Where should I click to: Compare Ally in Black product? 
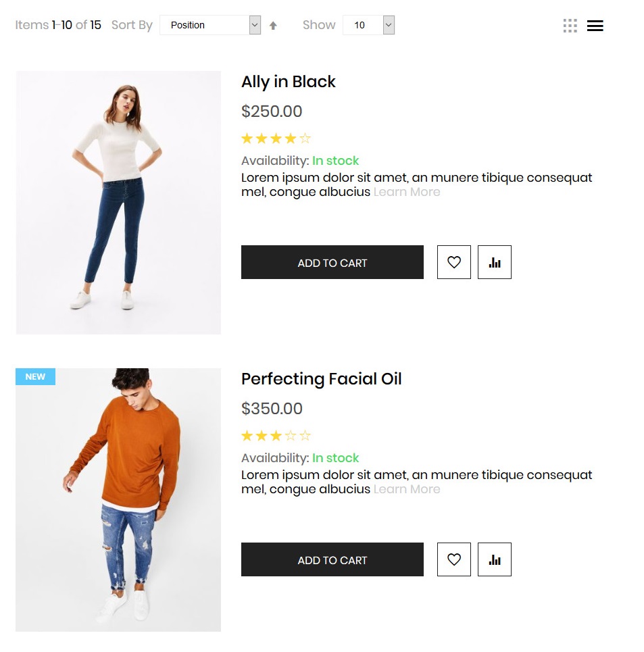pos(495,262)
